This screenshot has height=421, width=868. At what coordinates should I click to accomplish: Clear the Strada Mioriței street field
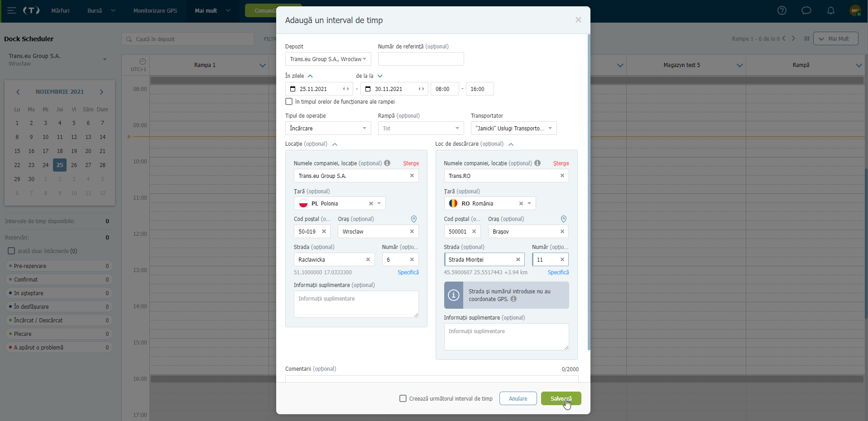coord(518,259)
